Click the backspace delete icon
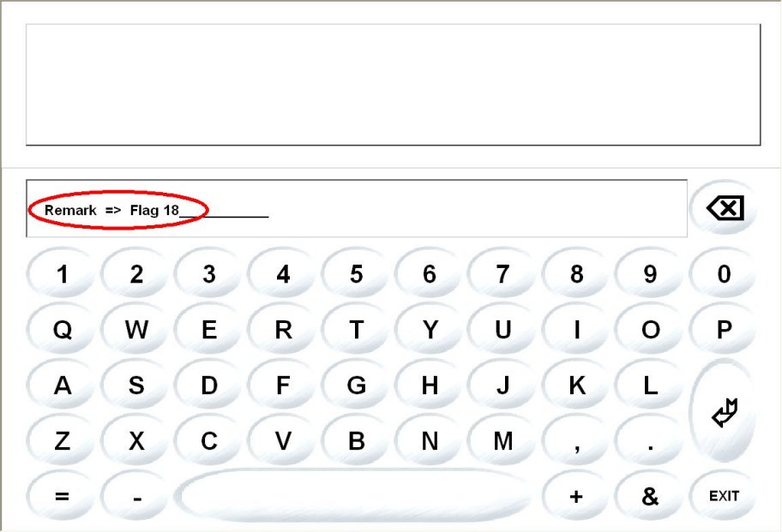 click(x=724, y=207)
